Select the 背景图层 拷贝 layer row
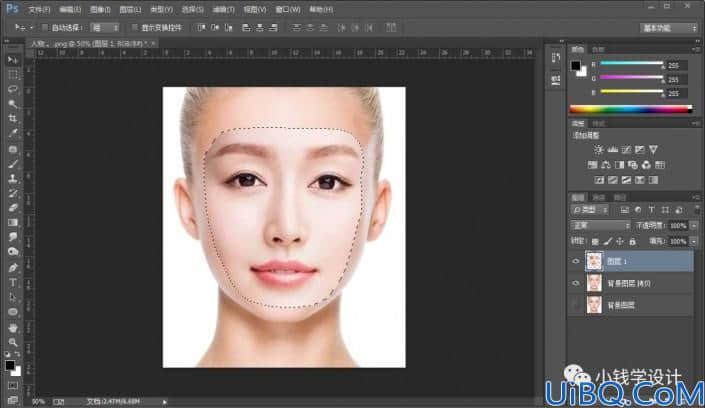The width and height of the screenshot is (705, 408). coord(631,283)
